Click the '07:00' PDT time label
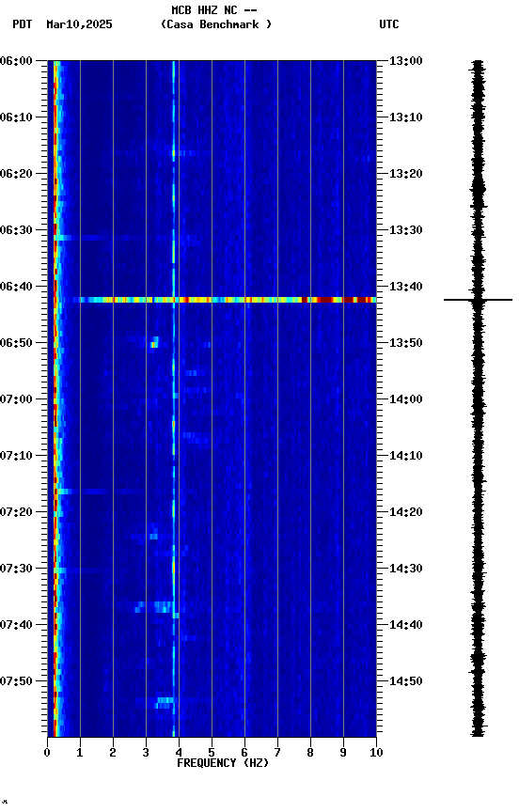Screen dimensions: 519x812 (x=16, y=399)
